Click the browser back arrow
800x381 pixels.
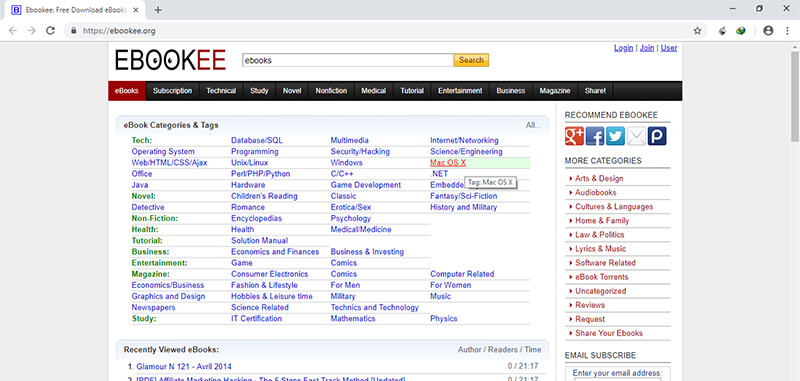point(13,31)
